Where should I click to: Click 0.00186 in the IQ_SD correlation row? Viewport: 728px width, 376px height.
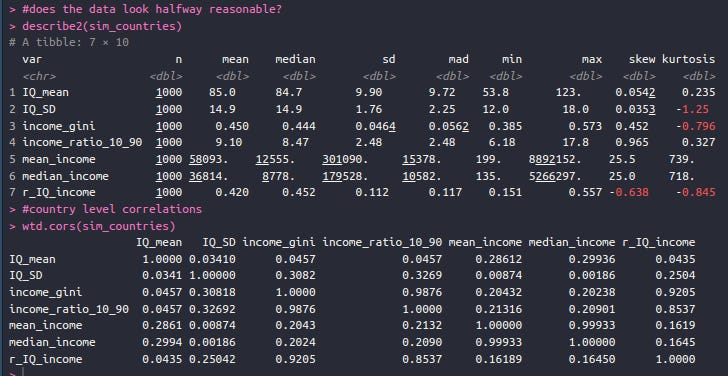592,275
